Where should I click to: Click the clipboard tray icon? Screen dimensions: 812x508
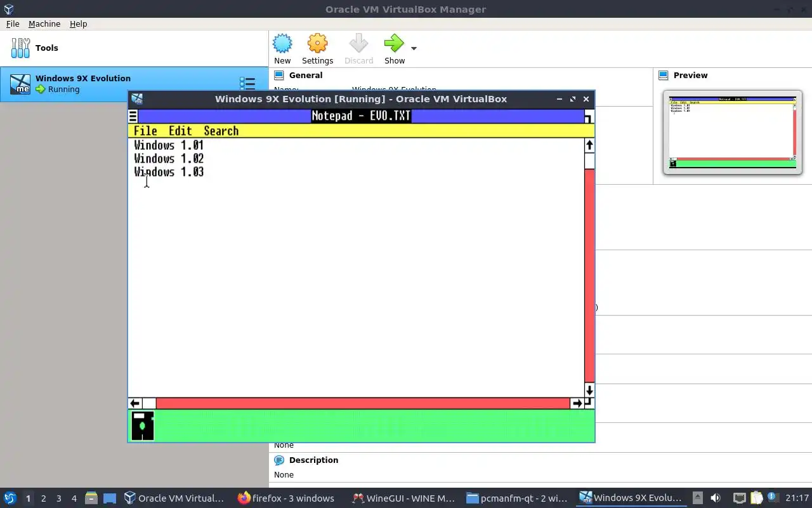(x=756, y=498)
